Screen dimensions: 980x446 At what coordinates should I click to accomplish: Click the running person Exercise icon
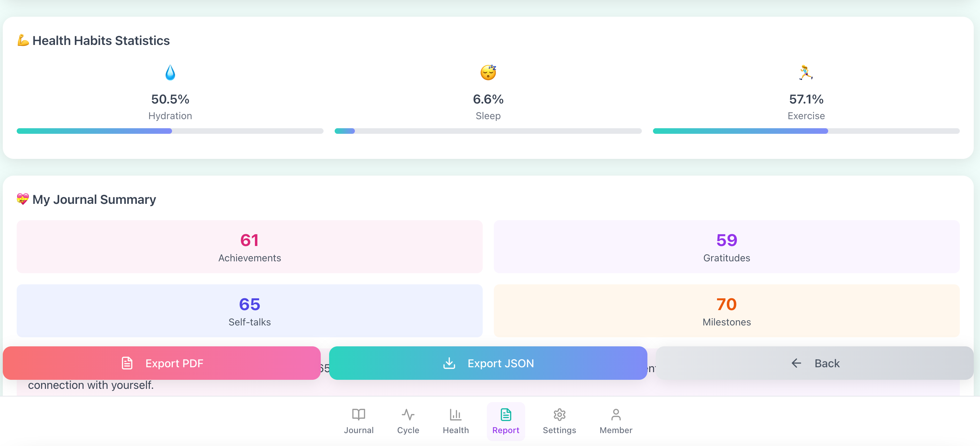[806, 72]
